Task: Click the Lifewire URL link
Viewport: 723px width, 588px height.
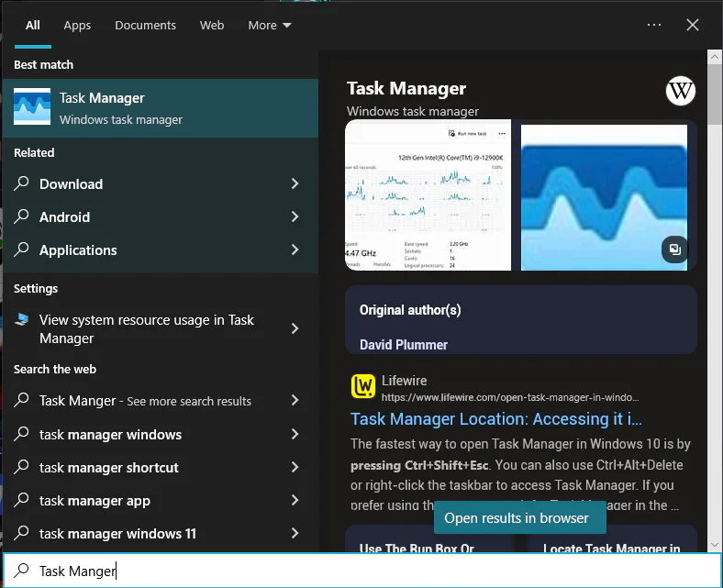Action: 510,397
